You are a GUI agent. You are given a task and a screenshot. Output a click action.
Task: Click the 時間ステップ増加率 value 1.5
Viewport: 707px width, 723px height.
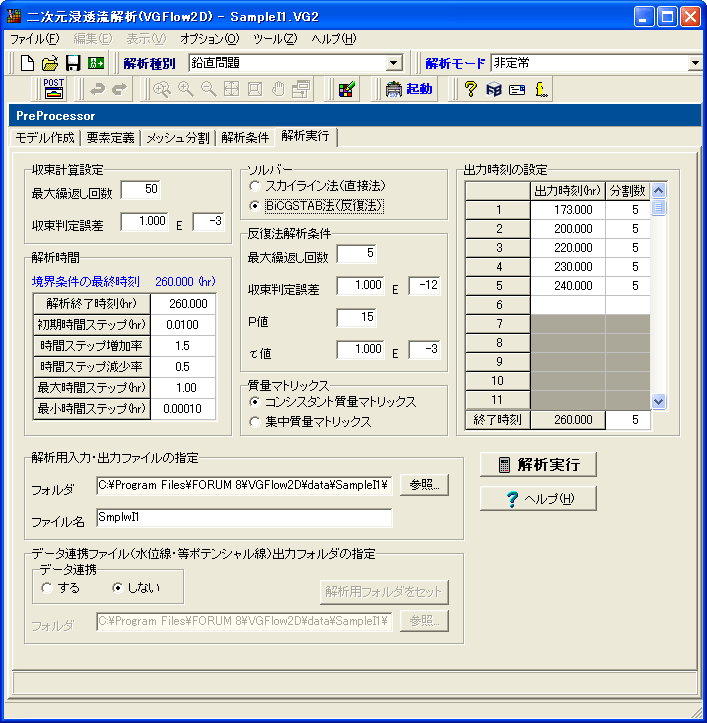[x=183, y=346]
